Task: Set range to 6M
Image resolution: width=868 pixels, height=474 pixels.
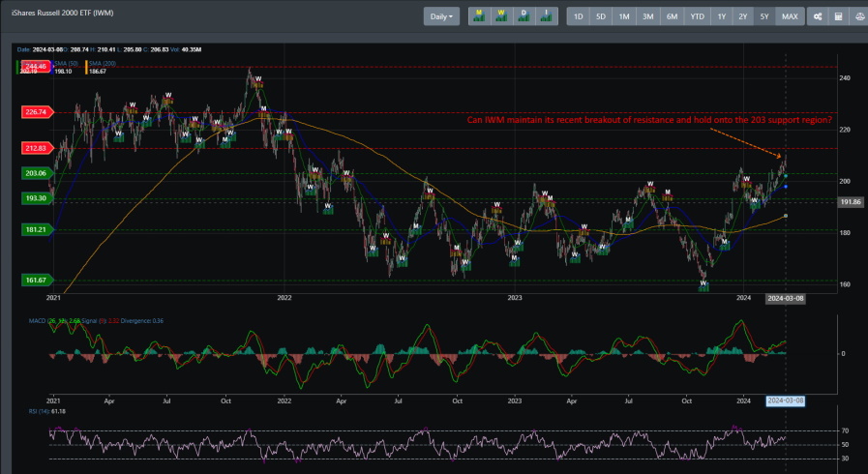Action: (x=672, y=16)
